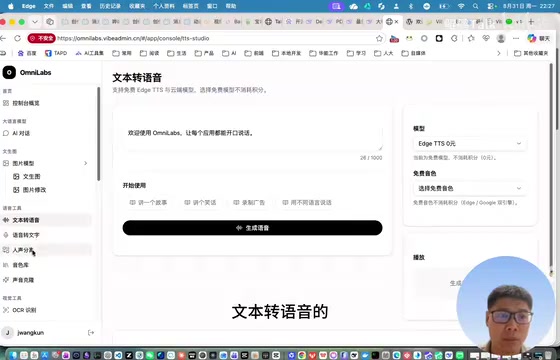Open the Edge TTS 0元 model dropdown

click(x=470, y=144)
